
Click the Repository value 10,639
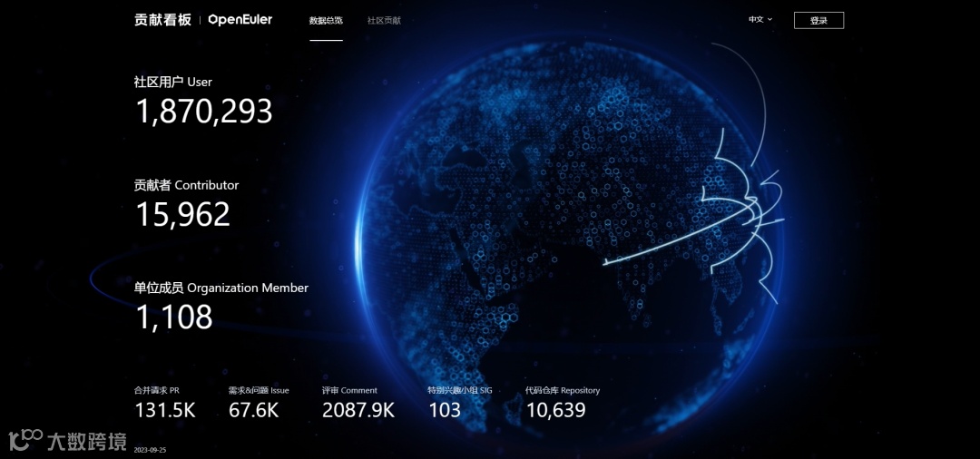pos(555,410)
